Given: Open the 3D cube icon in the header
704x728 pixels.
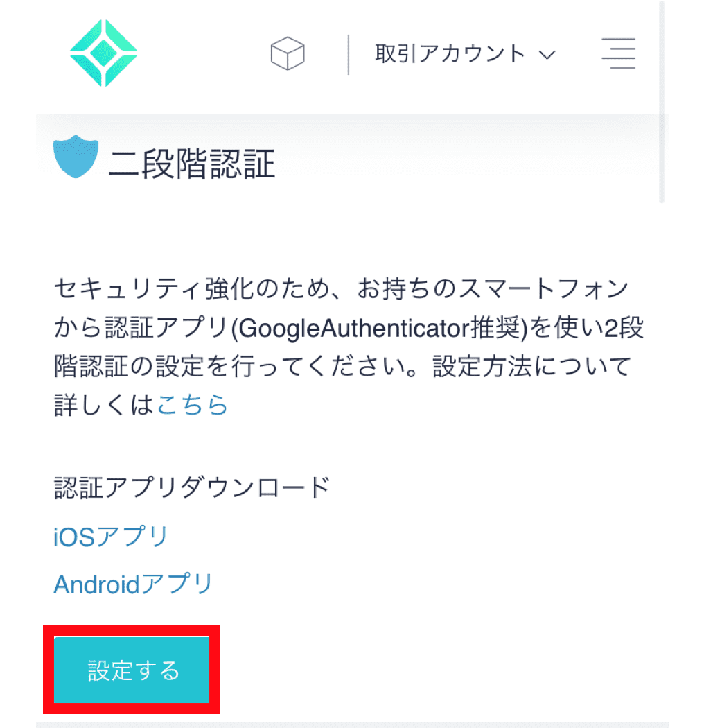Looking at the screenshot, I should click(x=288, y=53).
